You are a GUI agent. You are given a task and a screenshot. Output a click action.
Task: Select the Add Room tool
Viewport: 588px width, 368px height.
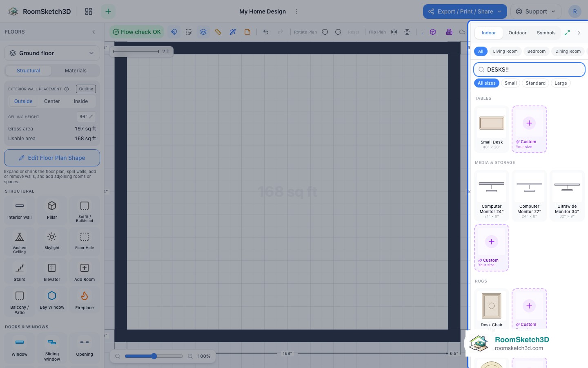click(85, 272)
